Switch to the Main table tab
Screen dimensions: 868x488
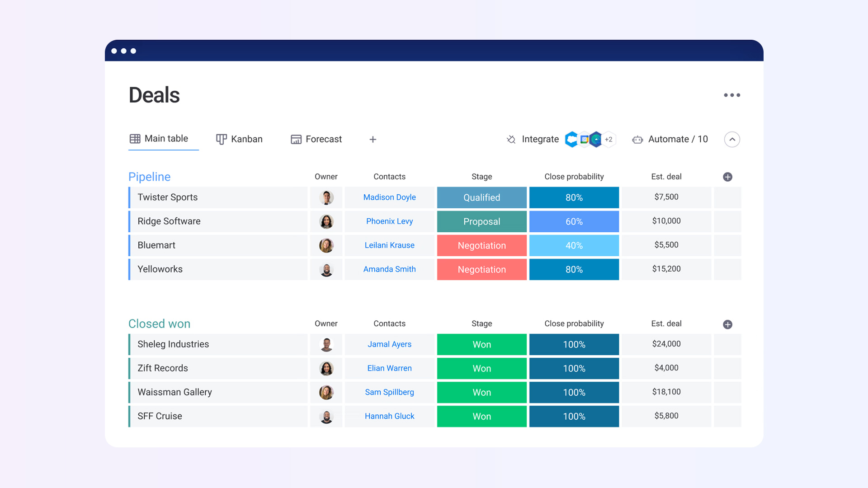pos(159,139)
